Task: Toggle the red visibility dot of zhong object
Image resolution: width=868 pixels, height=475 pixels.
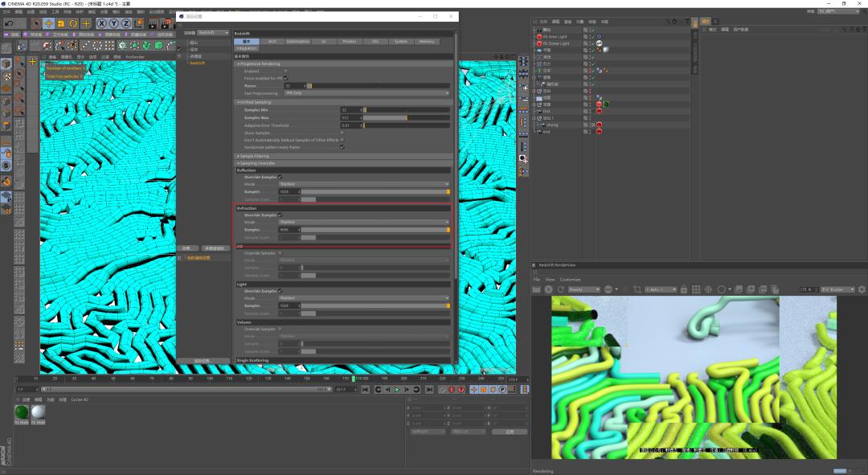Action: 599,124
